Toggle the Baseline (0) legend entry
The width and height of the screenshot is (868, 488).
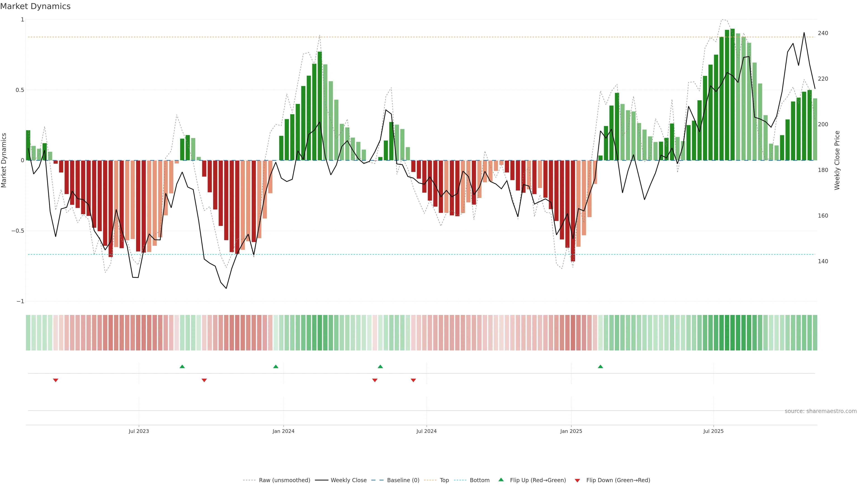coord(403,480)
